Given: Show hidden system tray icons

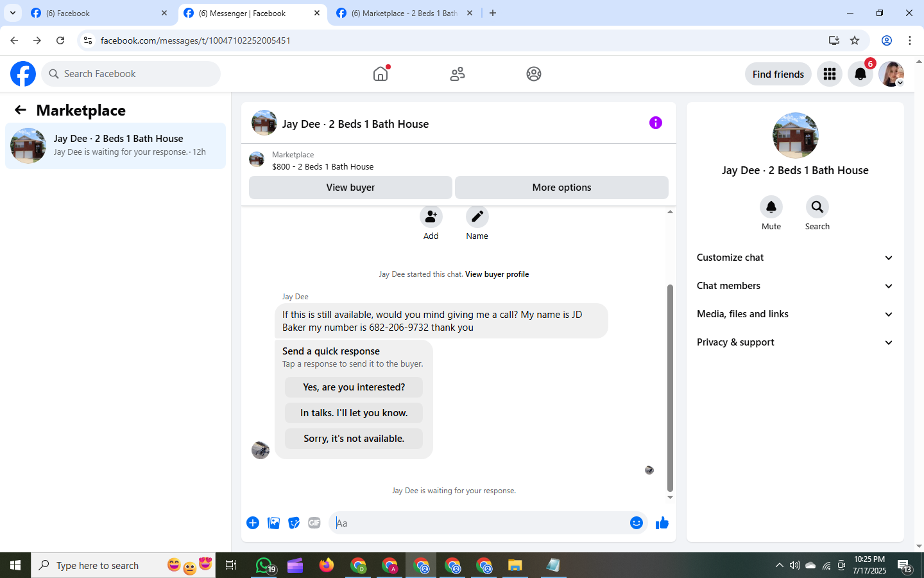Looking at the screenshot, I should (779, 565).
